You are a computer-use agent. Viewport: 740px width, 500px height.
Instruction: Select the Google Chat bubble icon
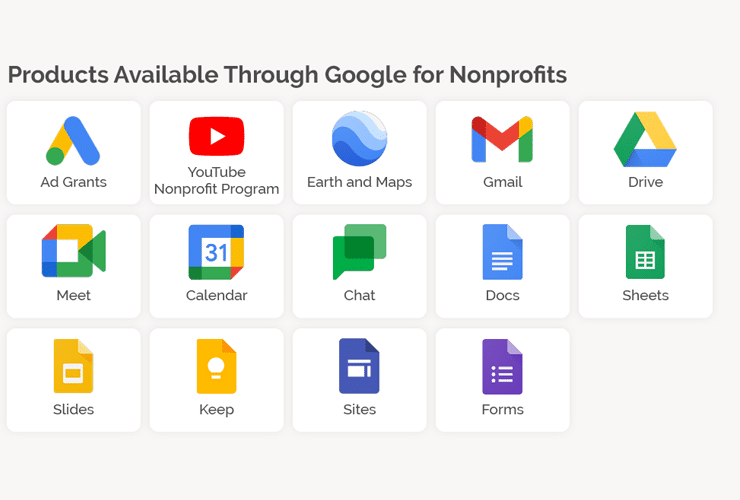(x=360, y=252)
